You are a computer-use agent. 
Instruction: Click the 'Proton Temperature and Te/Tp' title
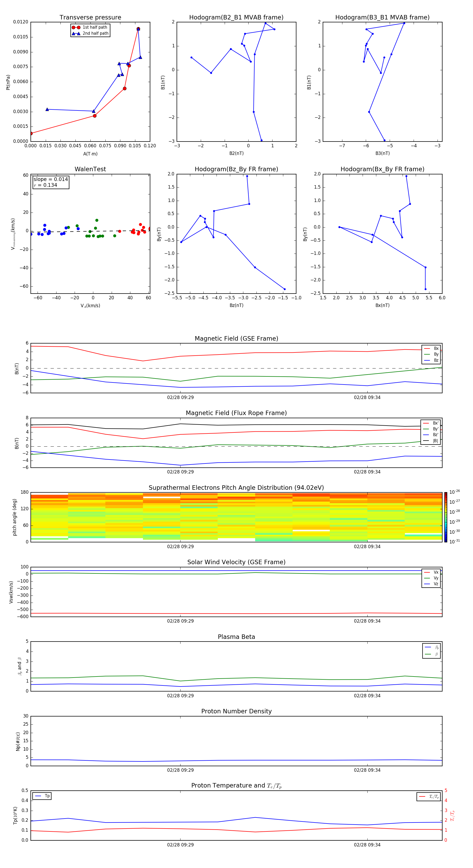[x=236, y=785]
